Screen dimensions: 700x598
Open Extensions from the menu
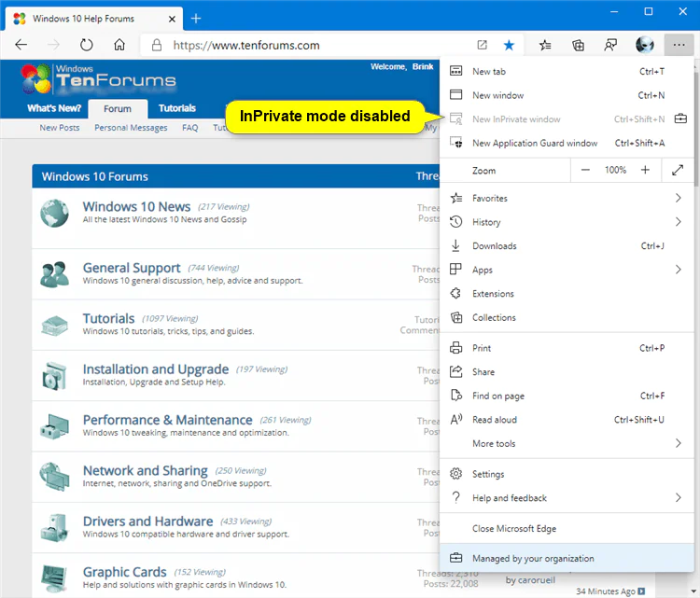pos(567,294)
